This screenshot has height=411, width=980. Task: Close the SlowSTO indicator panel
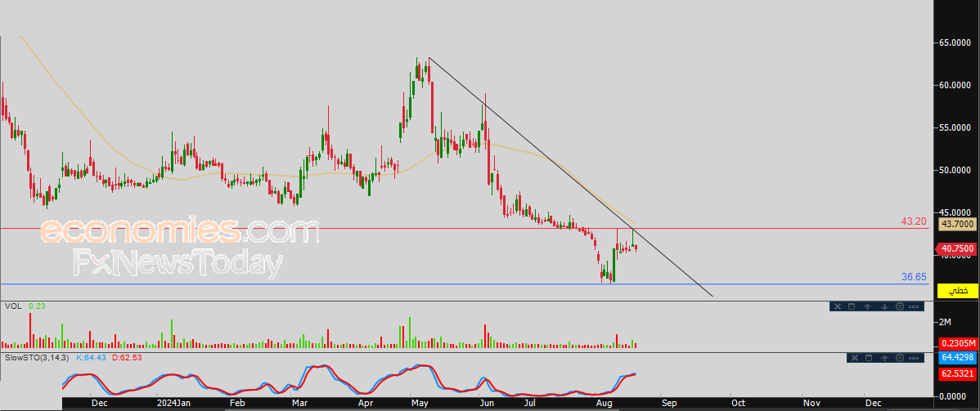point(855,358)
